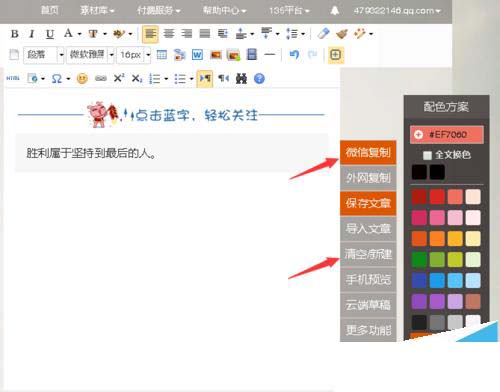Click the format brush icon
Screen dimensions: 500x392
point(341,34)
